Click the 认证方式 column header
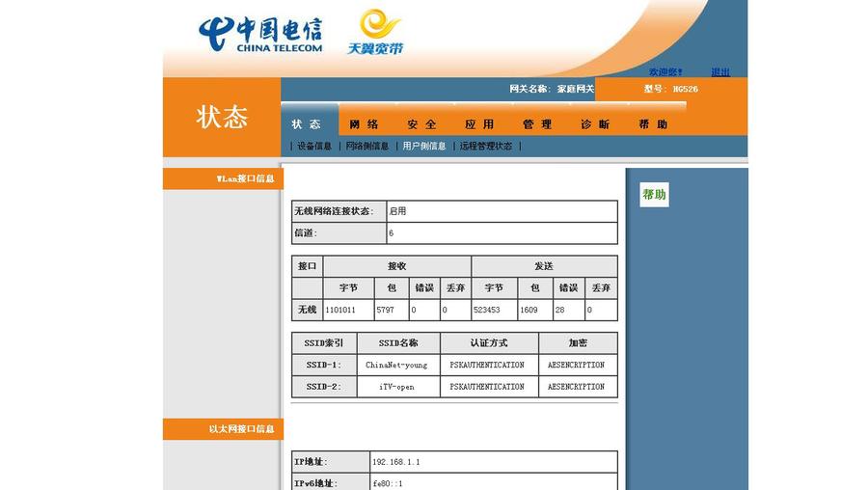The image size is (868, 490). point(489,342)
